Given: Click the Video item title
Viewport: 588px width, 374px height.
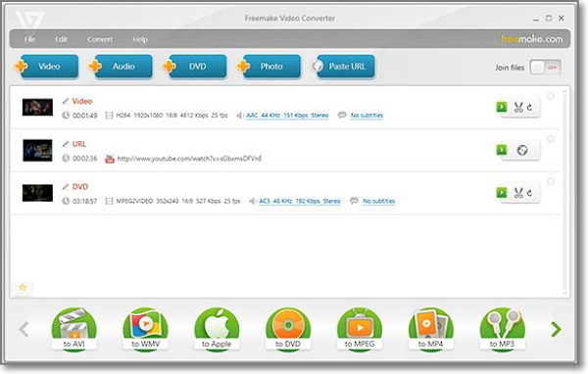Looking at the screenshot, I should tap(81, 101).
